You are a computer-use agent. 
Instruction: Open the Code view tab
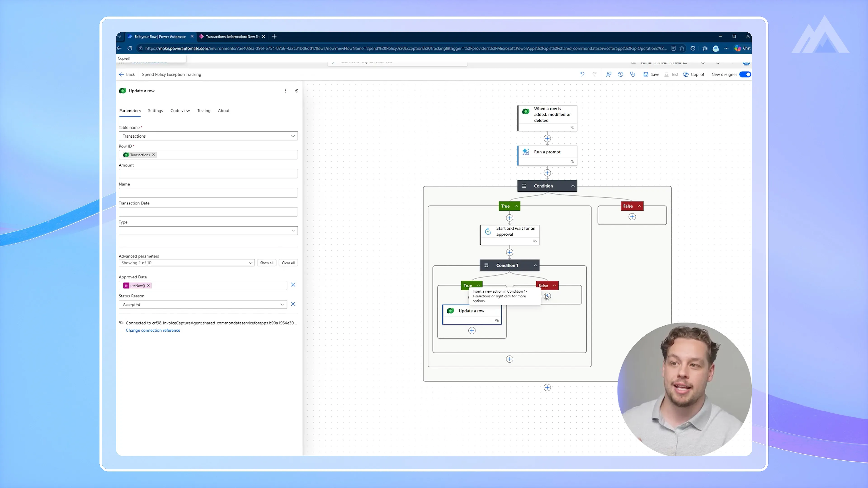(x=180, y=110)
